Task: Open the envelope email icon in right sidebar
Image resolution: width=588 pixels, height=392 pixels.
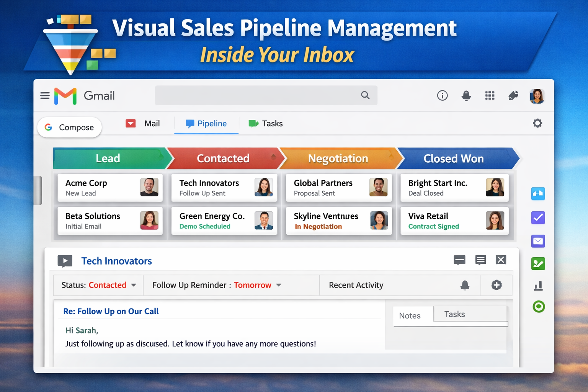Action: (x=538, y=241)
